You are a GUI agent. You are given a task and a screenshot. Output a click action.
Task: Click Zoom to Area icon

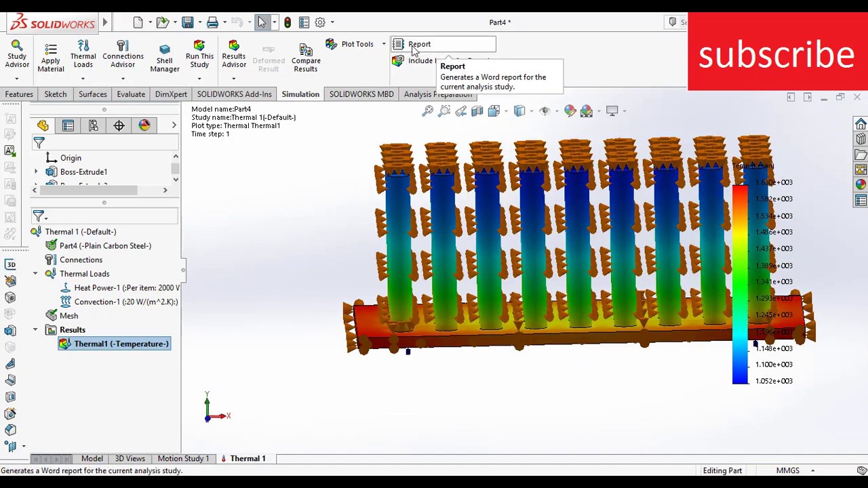coord(444,110)
